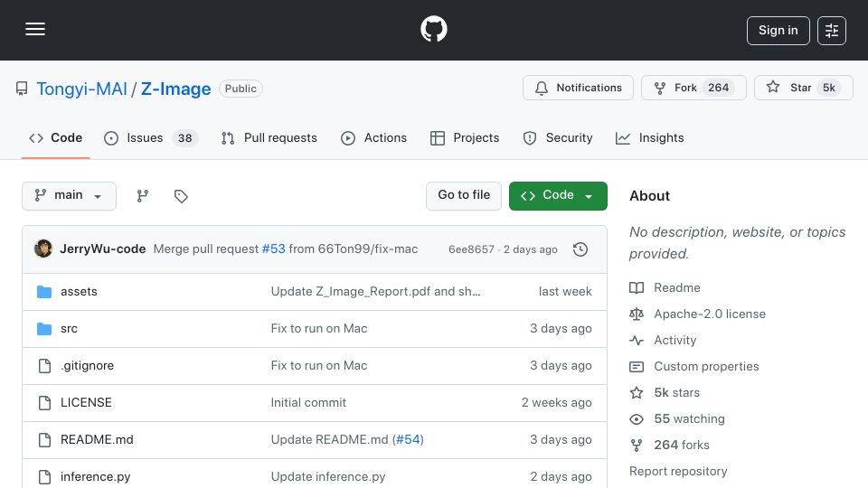
Task: Click the file icon for inference.py
Action: (x=44, y=477)
